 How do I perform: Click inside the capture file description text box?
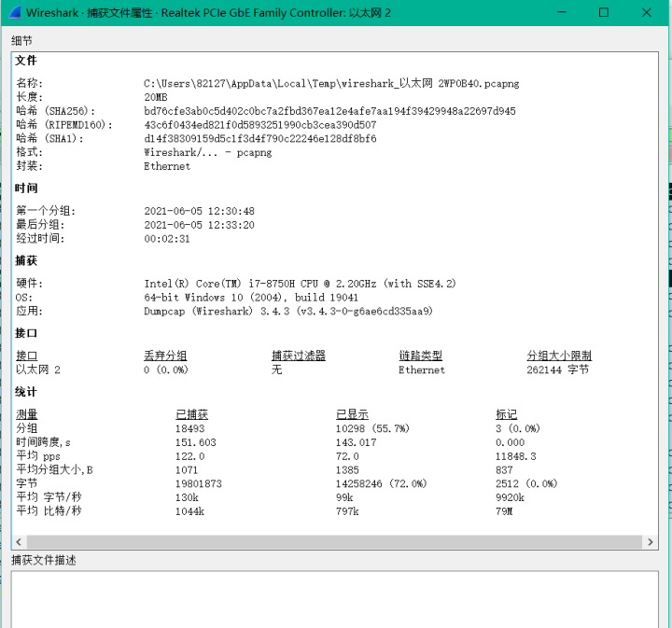tap(334, 599)
